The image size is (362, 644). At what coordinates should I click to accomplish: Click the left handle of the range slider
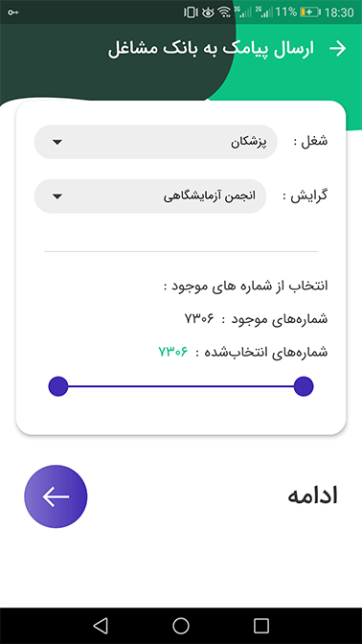pos(57,386)
